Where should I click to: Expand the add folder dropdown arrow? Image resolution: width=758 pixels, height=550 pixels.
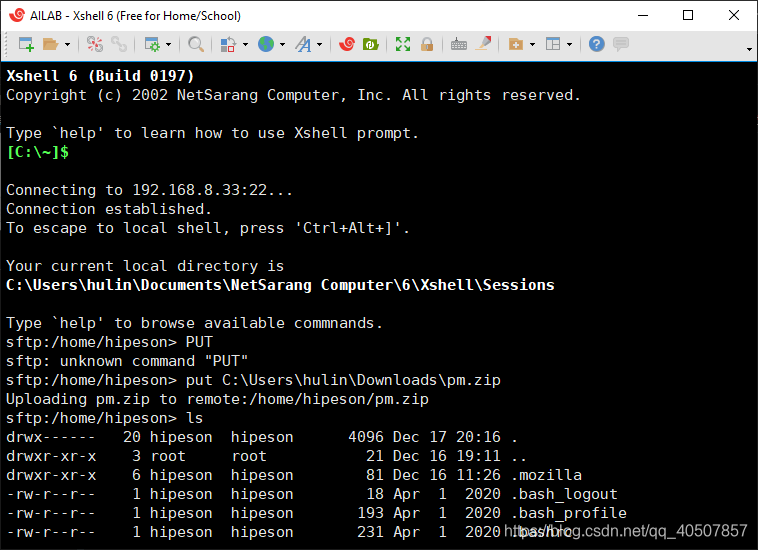pyautogui.click(x=532, y=44)
